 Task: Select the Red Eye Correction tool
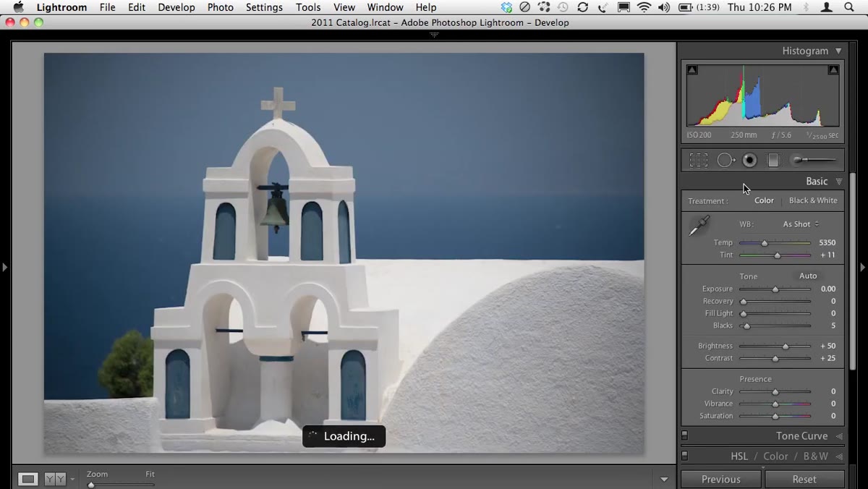[x=750, y=161]
